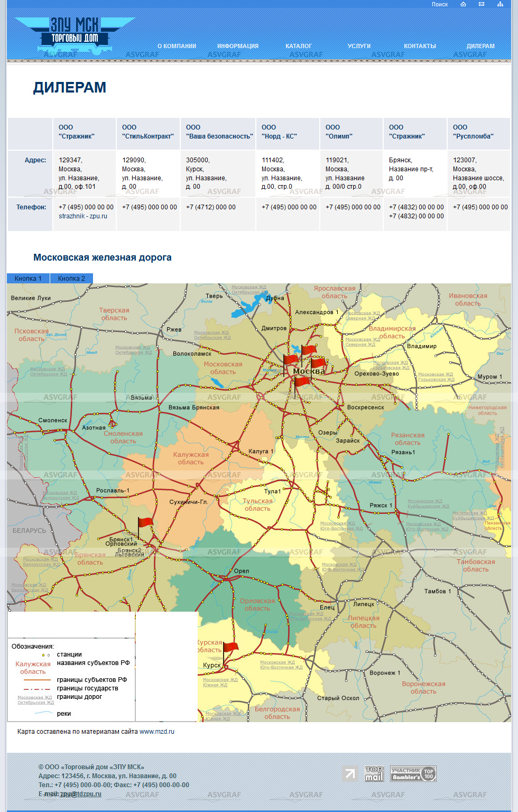Image resolution: width=518 pixels, height=812 pixels.
Task: Follow the strazhnik - zpu.ru link
Action: 83,216
